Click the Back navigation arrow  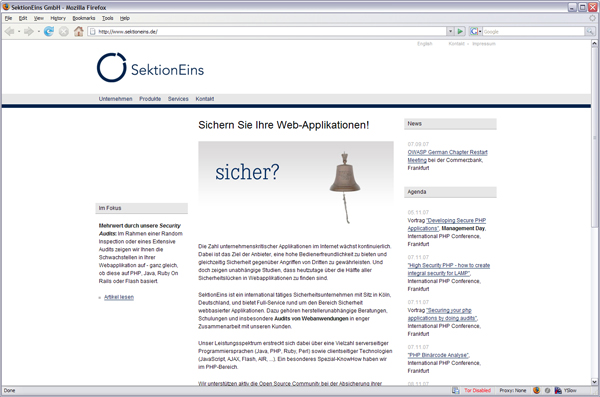[9, 31]
